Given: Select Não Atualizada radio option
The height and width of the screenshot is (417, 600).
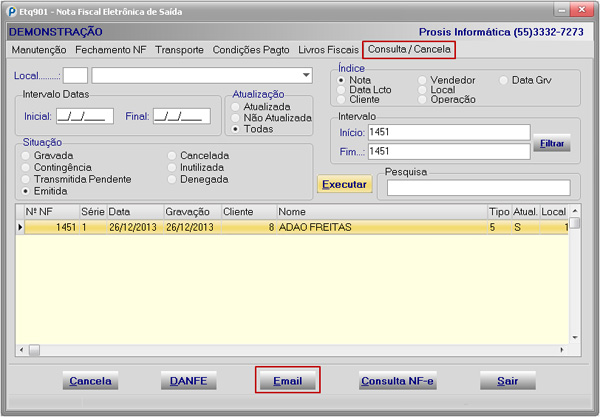Looking at the screenshot, I should (236, 118).
